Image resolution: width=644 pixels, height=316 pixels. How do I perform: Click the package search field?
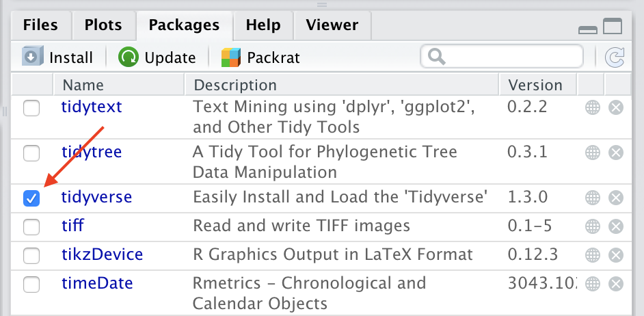coord(509,56)
